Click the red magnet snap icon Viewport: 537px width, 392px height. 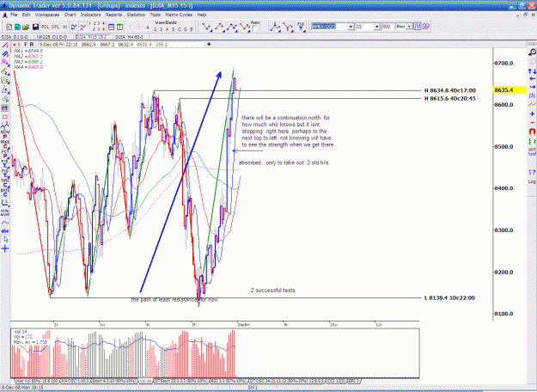pos(532,132)
